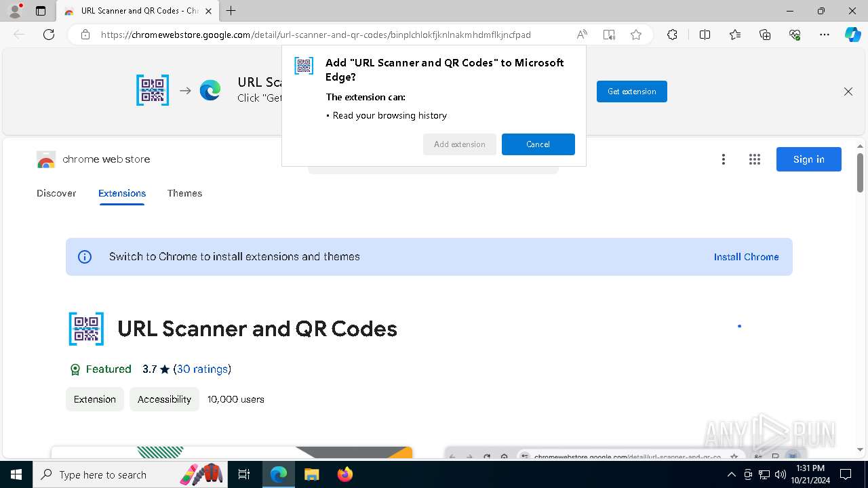The height and width of the screenshot is (488, 868).
Task: Click the Featured badge
Action: point(101,369)
